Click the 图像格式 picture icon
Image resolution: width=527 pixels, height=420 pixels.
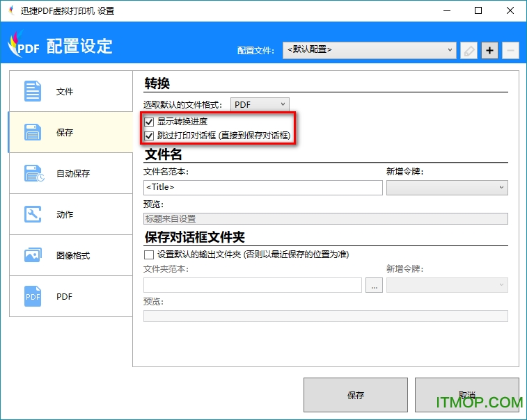pyautogui.click(x=33, y=255)
